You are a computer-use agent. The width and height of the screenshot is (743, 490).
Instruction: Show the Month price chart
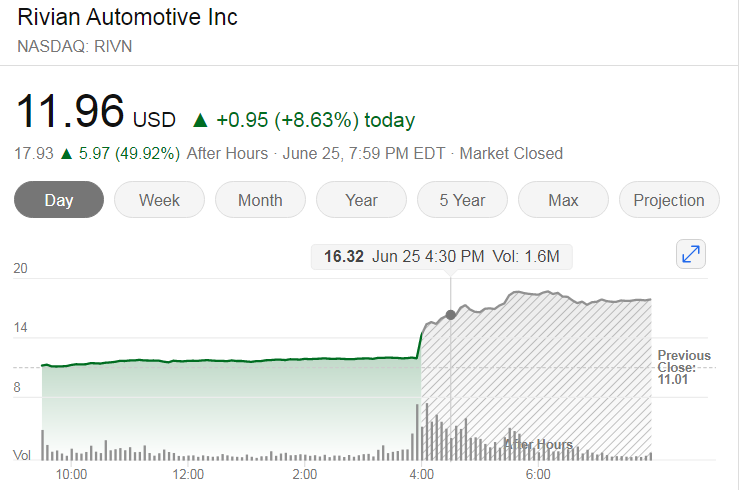click(x=260, y=200)
